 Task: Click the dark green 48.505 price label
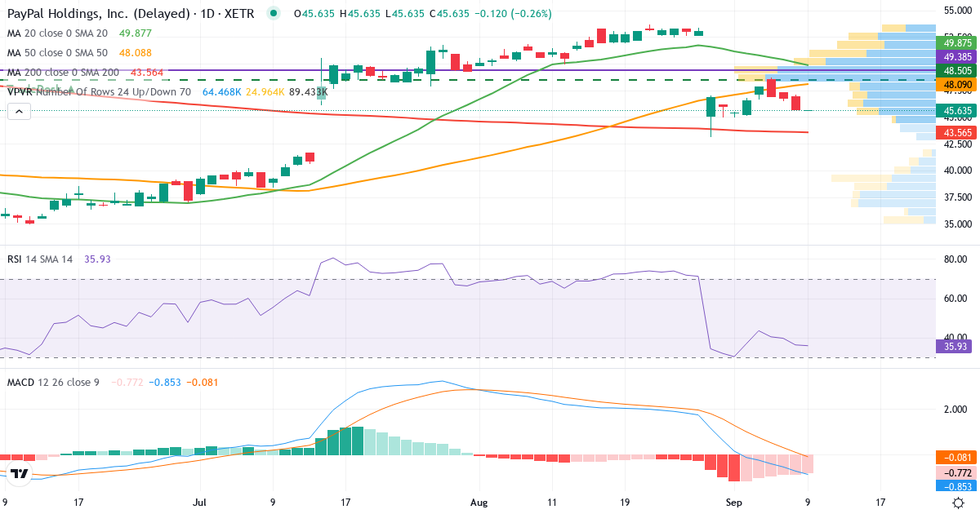(x=957, y=71)
